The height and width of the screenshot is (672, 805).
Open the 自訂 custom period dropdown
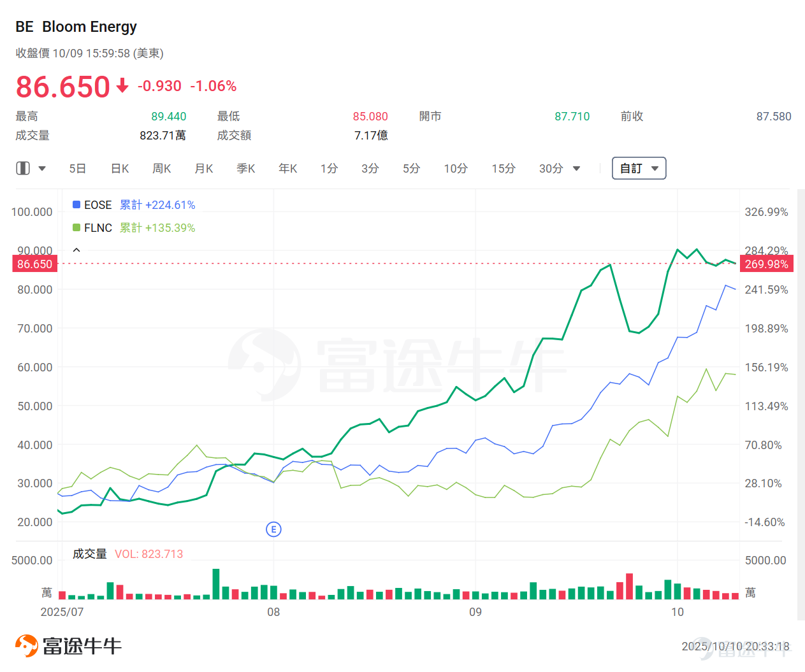(x=639, y=168)
